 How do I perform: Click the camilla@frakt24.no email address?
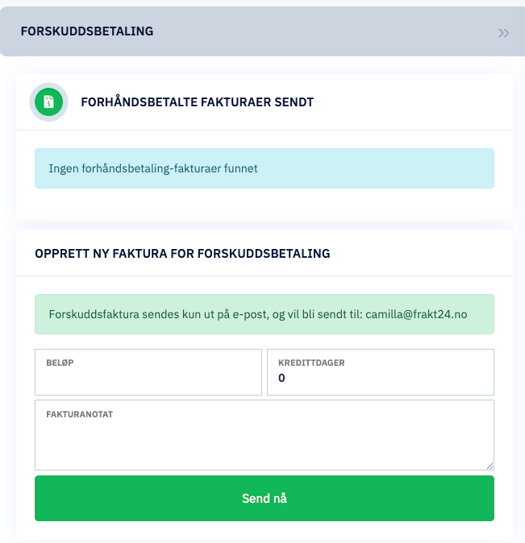point(416,314)
